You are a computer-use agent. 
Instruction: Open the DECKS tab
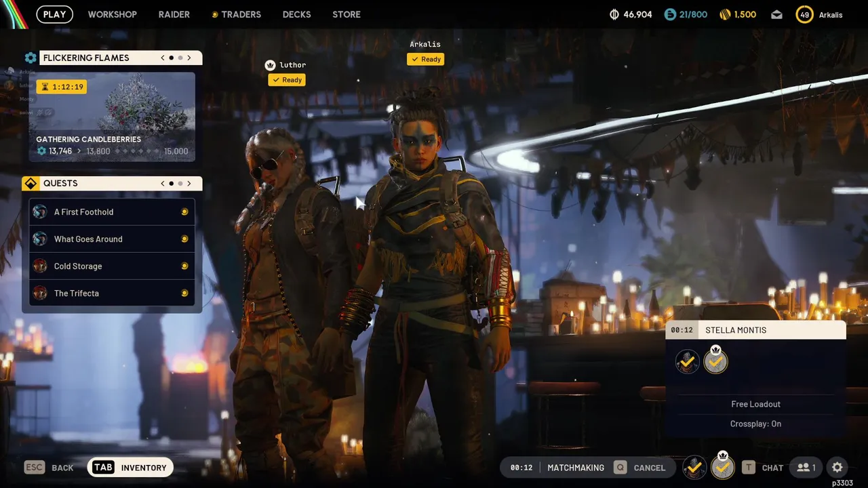point(296,14)
